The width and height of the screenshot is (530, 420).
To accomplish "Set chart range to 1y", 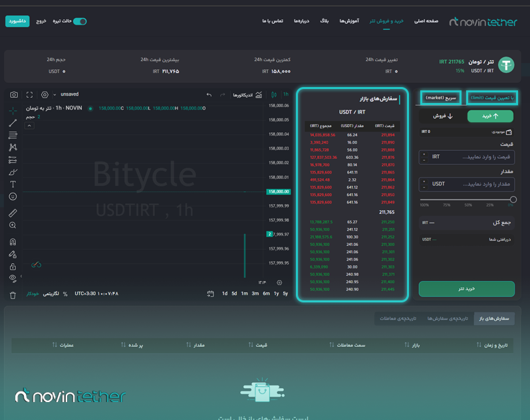I will coord(277,294).
